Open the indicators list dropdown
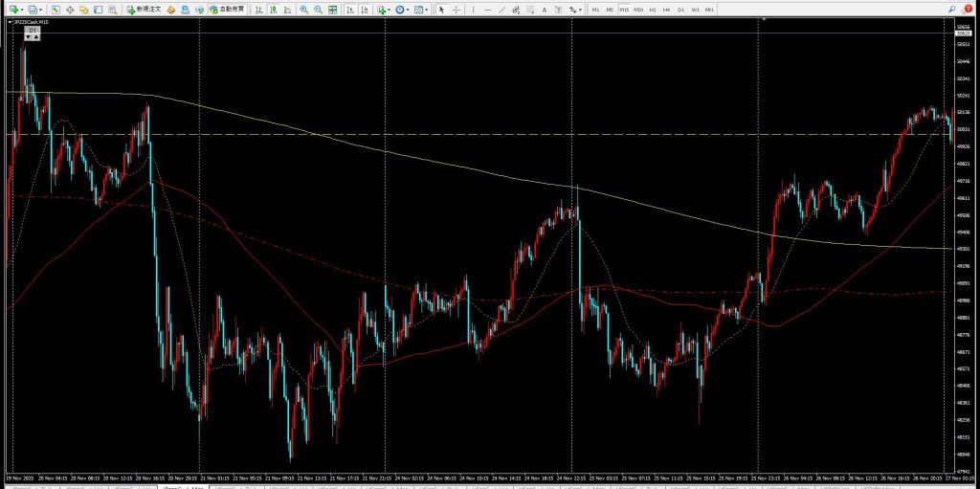Screen dimensions: 980x489 coord(390,9)
